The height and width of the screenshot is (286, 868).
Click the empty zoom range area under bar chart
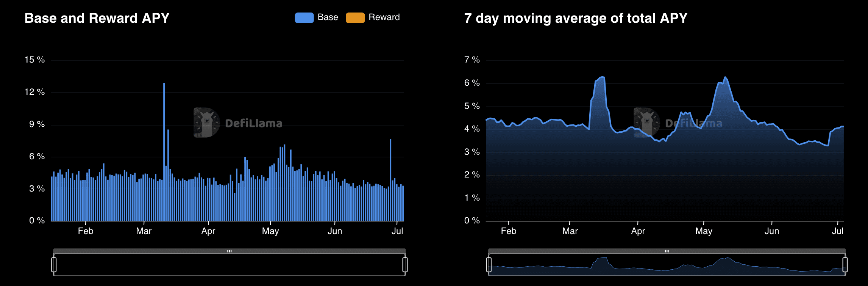[229, 265]
